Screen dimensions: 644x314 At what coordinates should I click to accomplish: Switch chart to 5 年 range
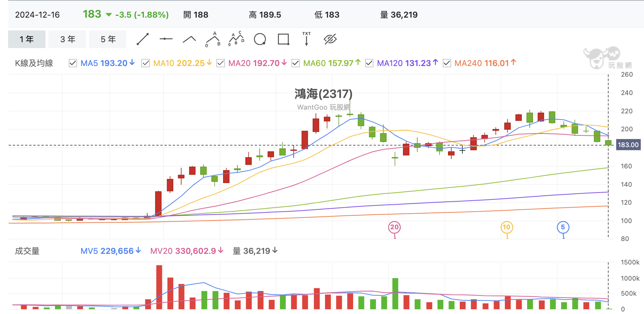coord(108,39)
